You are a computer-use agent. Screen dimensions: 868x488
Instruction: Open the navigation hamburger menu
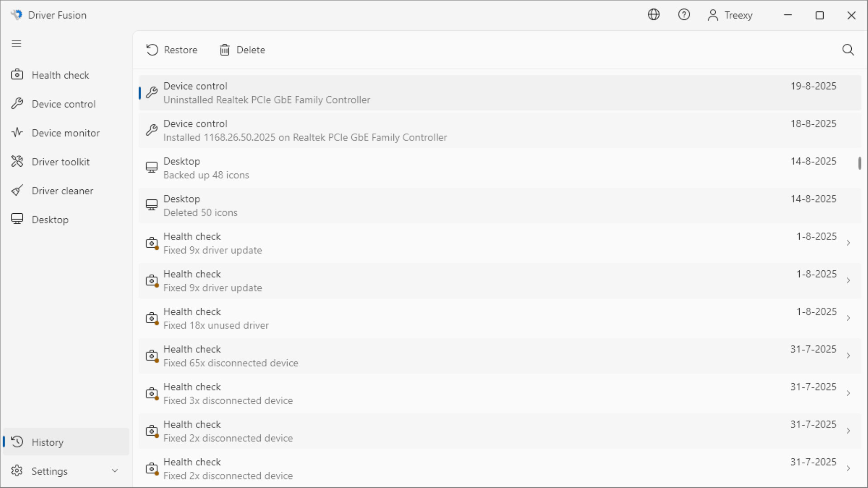tap(16, 43)
